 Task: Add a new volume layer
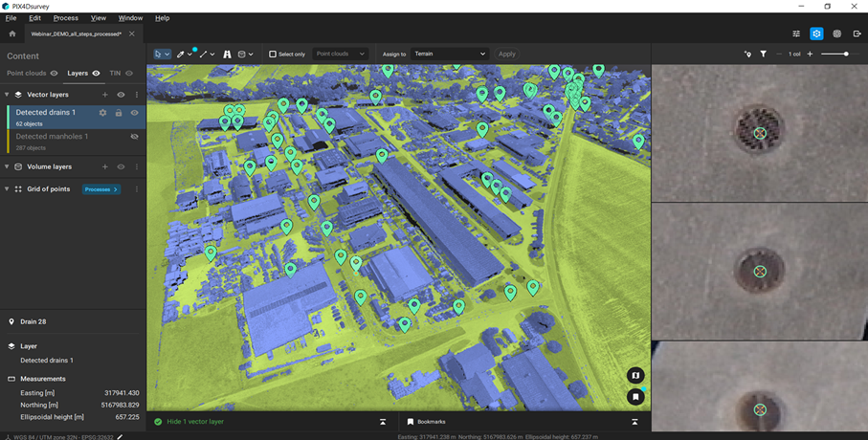(x=104, y=166)
